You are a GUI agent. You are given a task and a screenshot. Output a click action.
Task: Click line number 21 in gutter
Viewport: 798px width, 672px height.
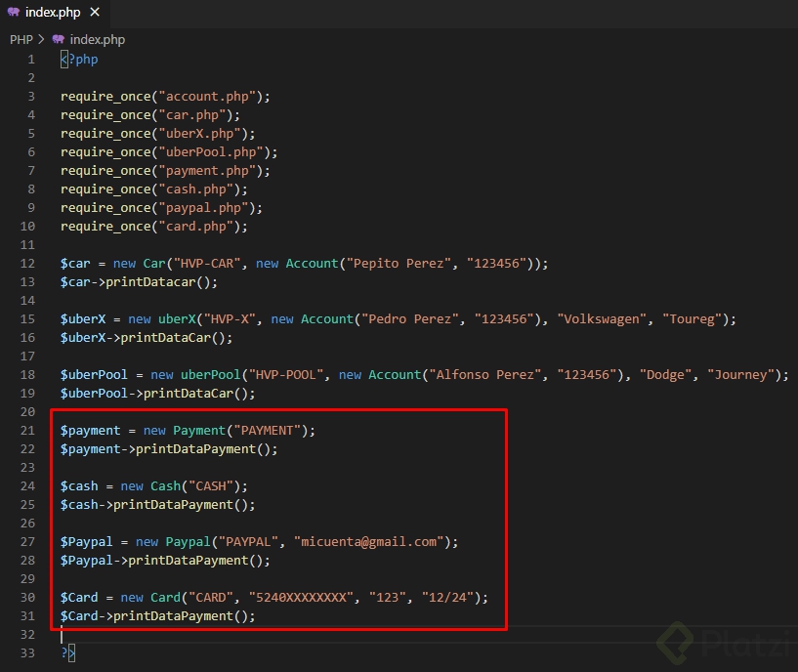[27, 431]
